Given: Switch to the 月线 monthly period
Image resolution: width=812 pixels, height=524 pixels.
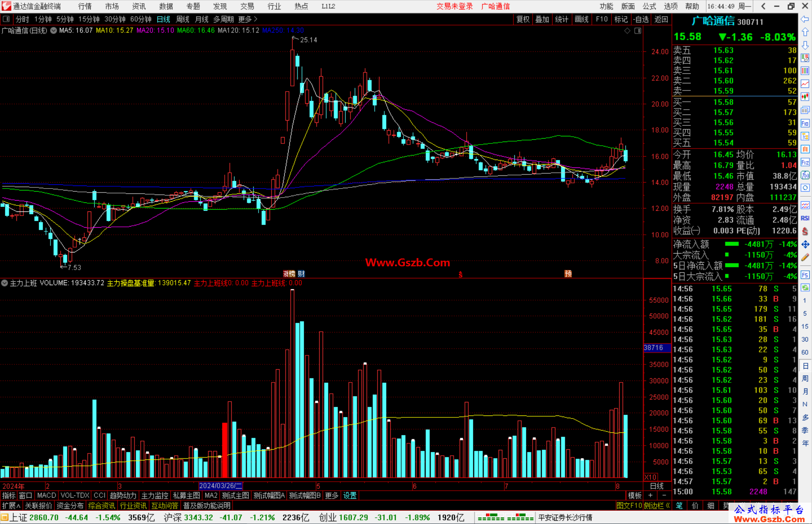Looking at the screenshot, I should [201, 19].
